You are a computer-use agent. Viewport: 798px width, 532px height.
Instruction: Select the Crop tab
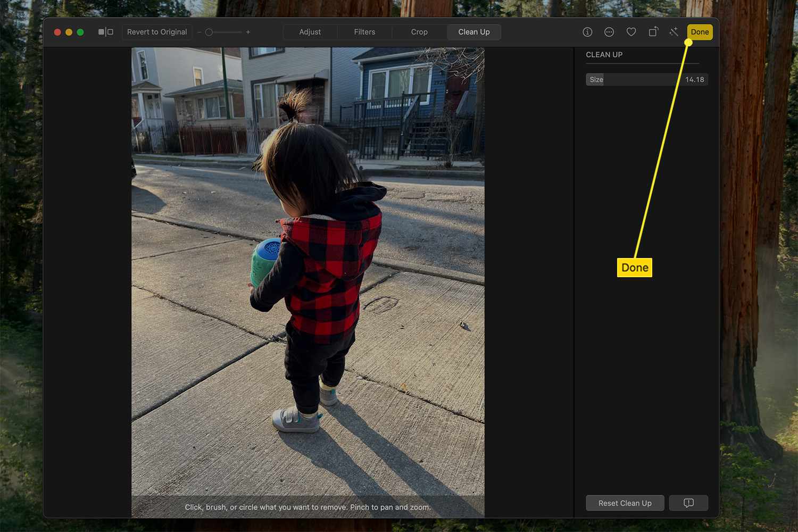pos(419,32)
